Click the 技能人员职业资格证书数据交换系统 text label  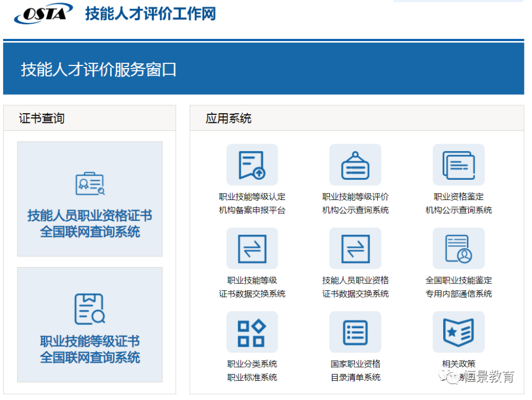[355, 287]
